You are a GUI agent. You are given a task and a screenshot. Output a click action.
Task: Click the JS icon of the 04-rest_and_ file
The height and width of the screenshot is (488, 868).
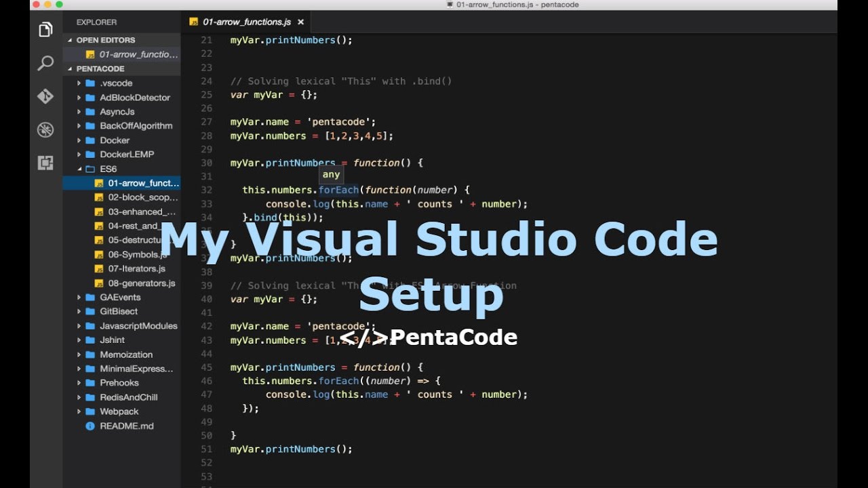tap(99, 226)
